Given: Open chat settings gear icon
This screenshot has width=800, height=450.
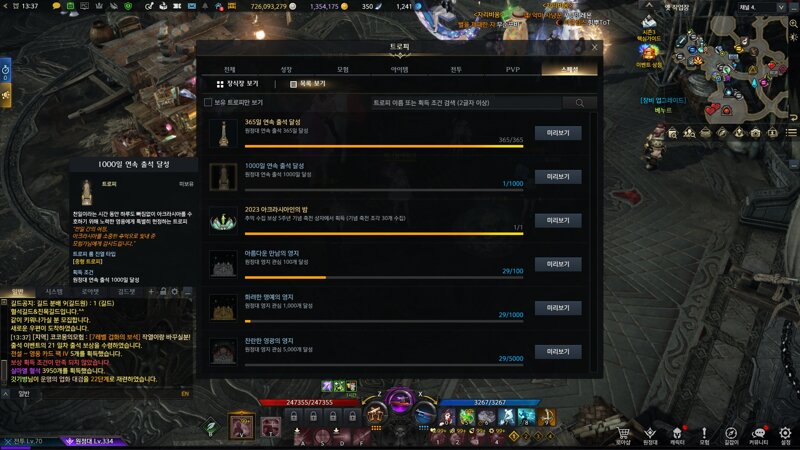Looking at the screenshot, I should tap(175, 291).
